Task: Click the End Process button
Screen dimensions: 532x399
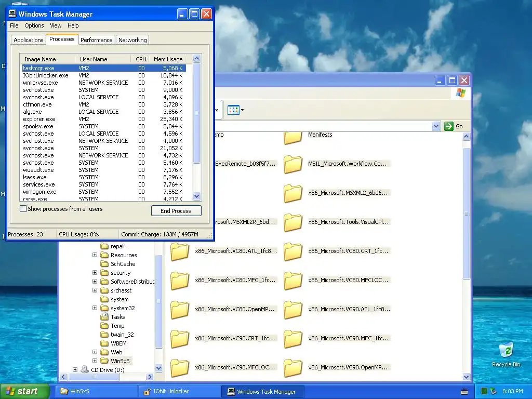Action: click(x=176, y=211)
